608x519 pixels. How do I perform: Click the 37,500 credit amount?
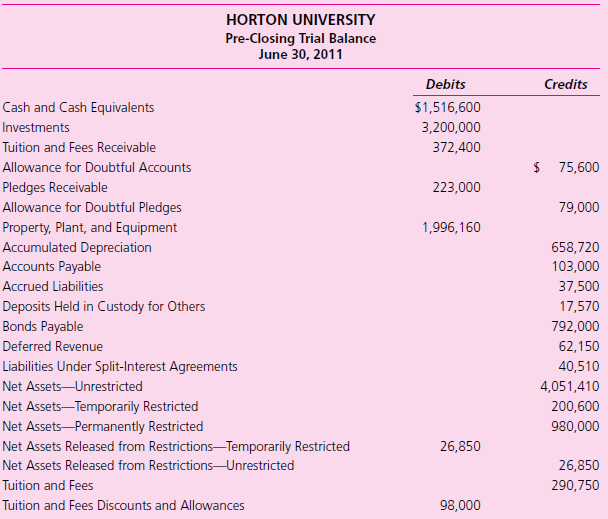point(579,287)
